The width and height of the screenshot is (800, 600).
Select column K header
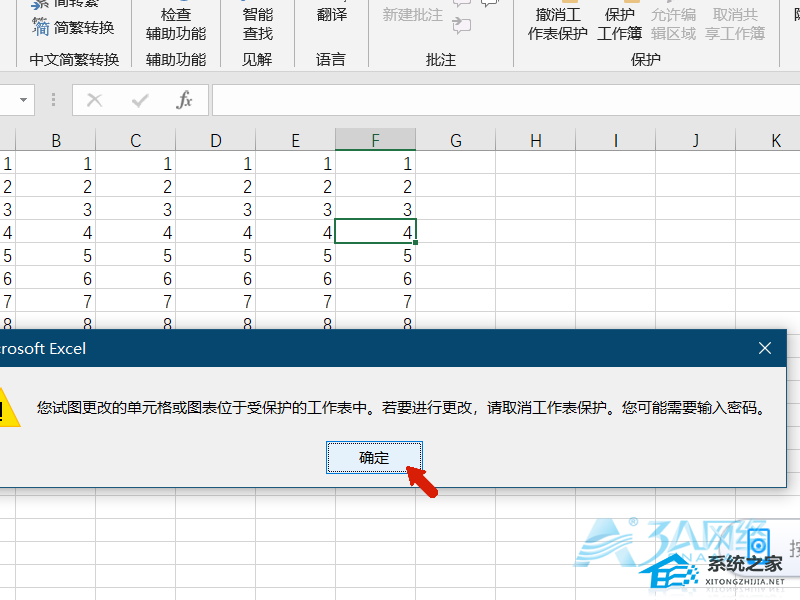point(768,140)
